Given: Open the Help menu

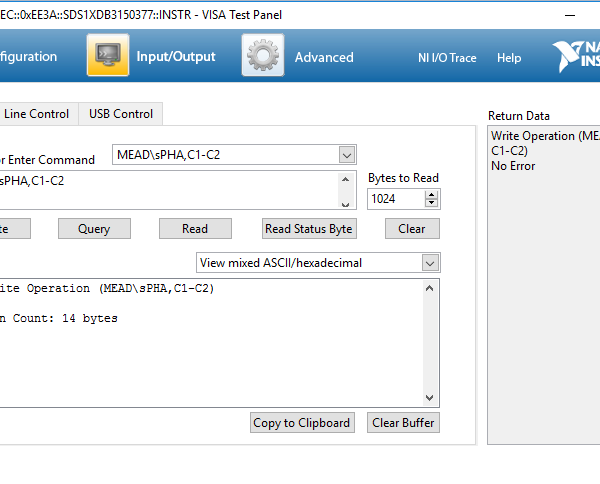Looking at the screenshot, I should coord(509,58).
